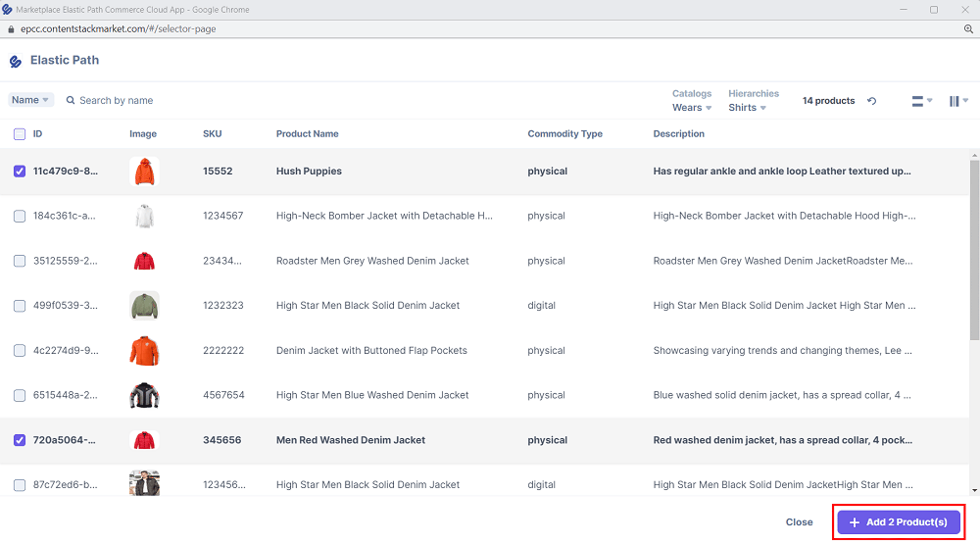This screenshot has width=980, height=544.
Task: Click the Elastic Path title text
Action: coord(65,60)
